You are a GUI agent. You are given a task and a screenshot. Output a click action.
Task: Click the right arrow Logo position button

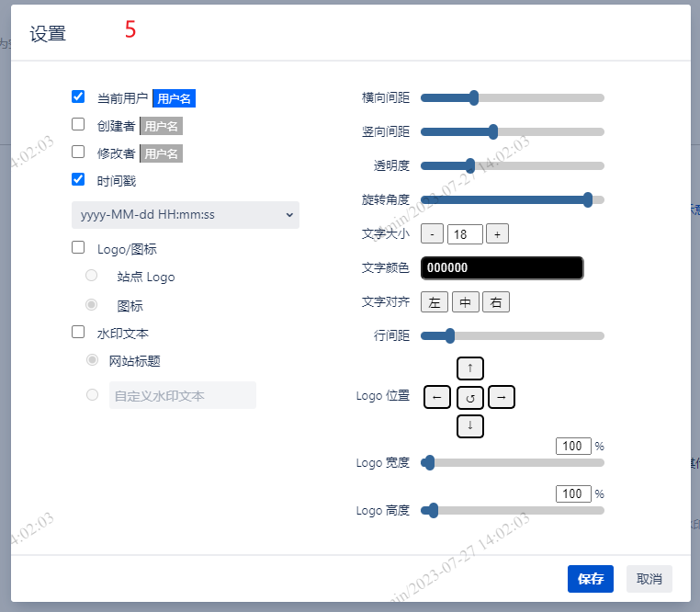click(502, 398)
